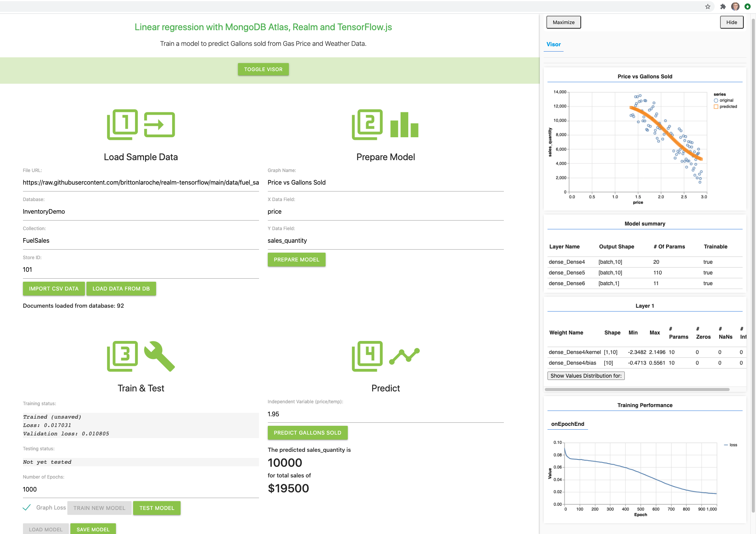Click the Number of Epochs input field
756x534 pixels.
click(x=141, y=489)
